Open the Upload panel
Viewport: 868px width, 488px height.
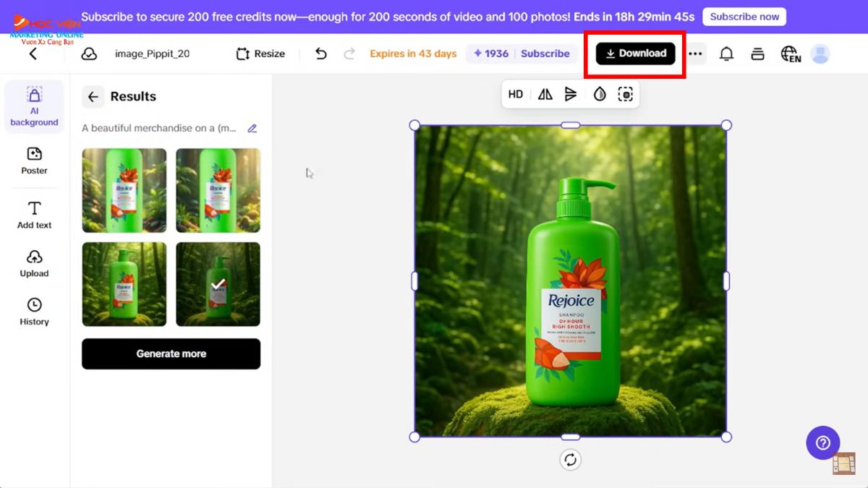(x=34, y=263)
